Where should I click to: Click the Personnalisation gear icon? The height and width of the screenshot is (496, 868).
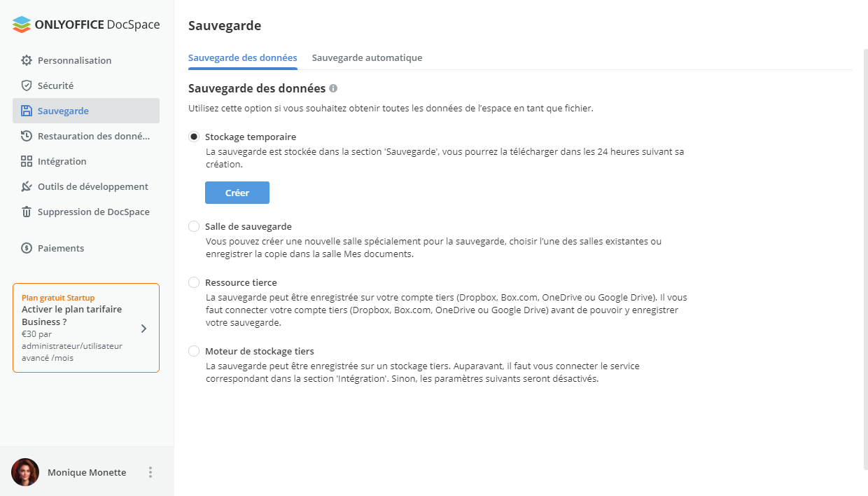coord(27,60)
